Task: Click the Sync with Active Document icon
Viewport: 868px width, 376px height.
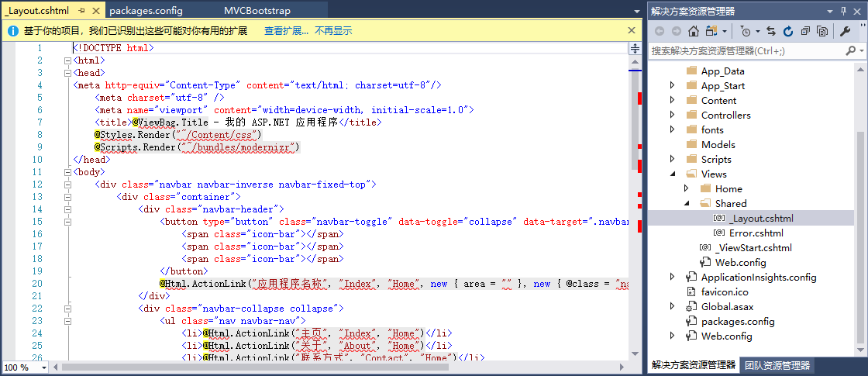Action: (x=771, y=31)
